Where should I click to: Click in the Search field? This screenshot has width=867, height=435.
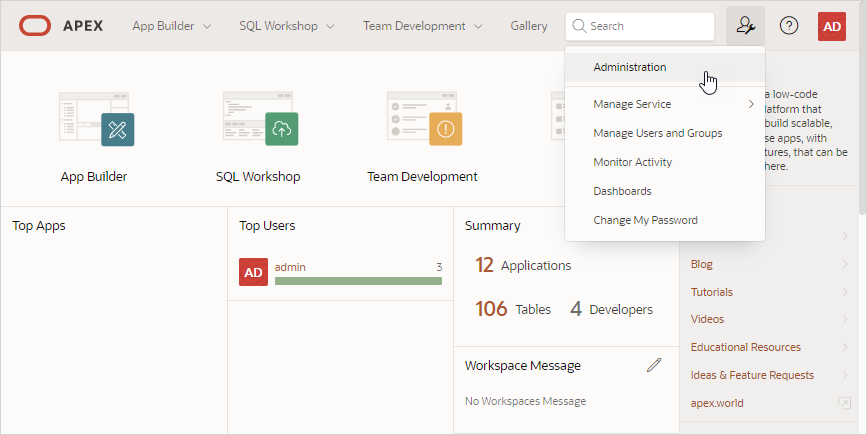[640, 26]
